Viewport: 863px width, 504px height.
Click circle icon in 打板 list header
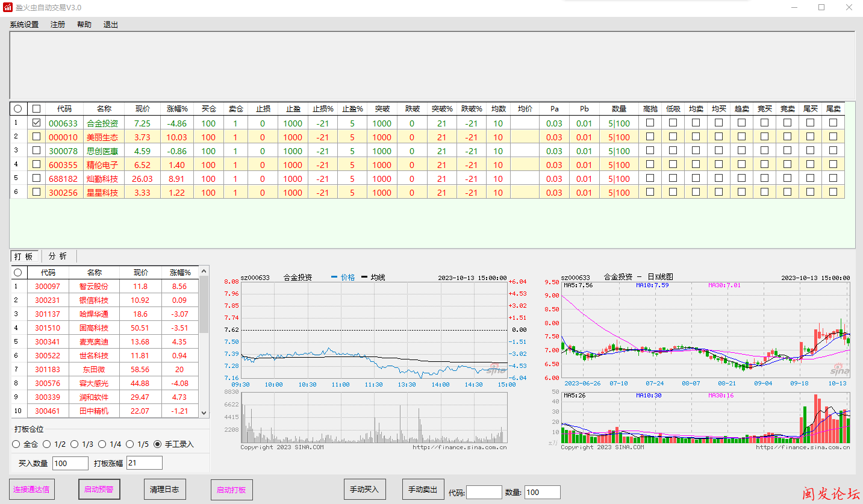17,273
